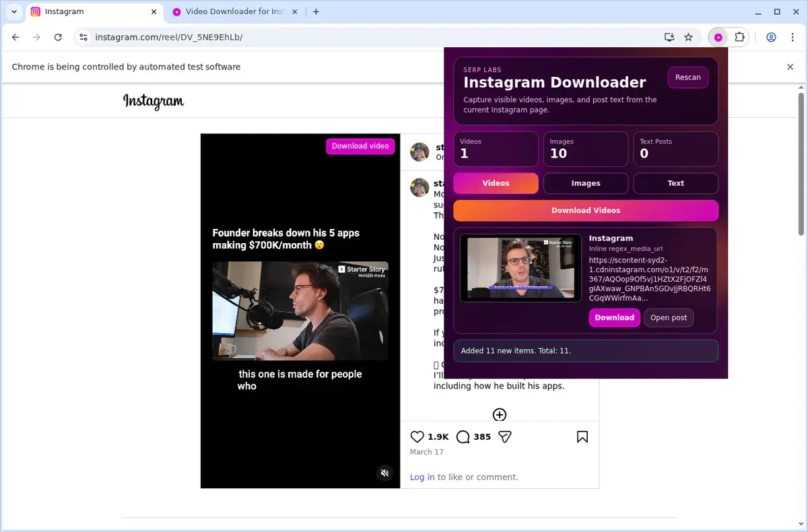Go forward to next page

(37, 37)
